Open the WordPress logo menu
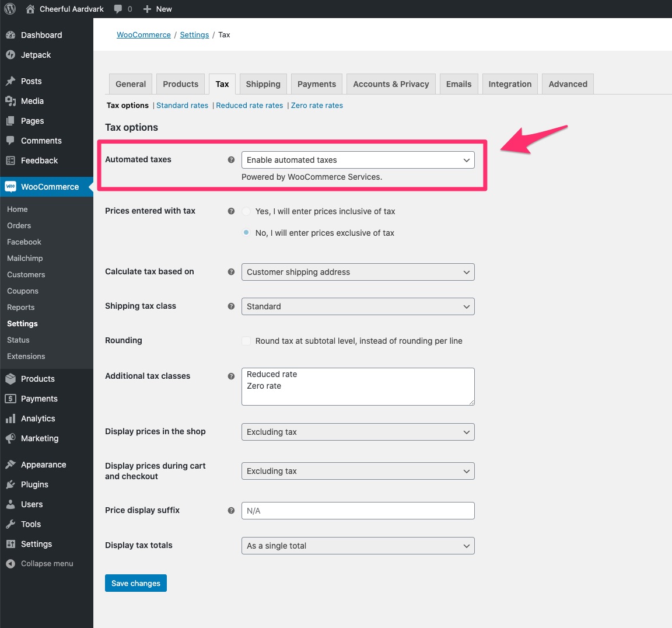Image resolution: width=672 pixels, height=628 pixels. [10, 9]
